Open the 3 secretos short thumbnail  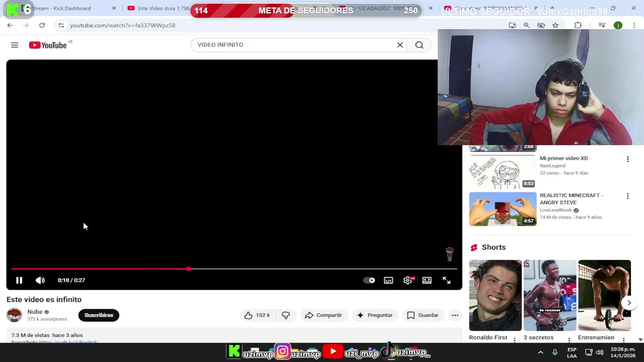pyautogui.click(x=550, y=295)
